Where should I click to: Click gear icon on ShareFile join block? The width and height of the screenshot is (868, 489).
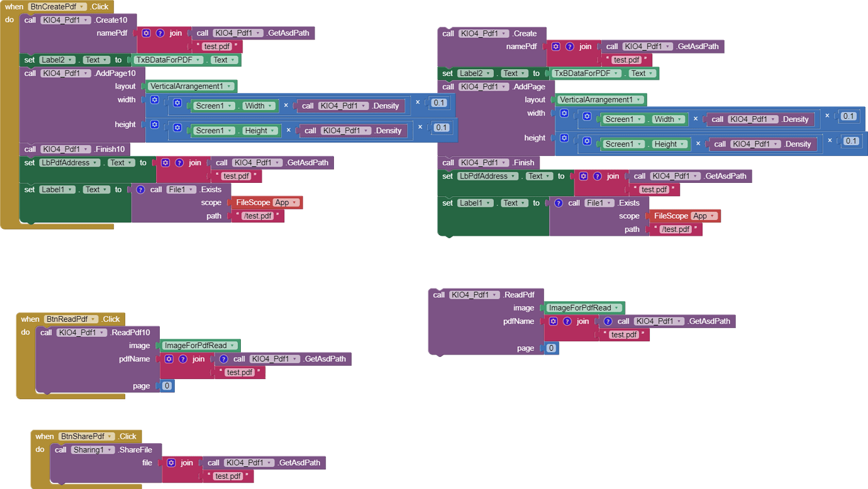[x=171, y=463]
